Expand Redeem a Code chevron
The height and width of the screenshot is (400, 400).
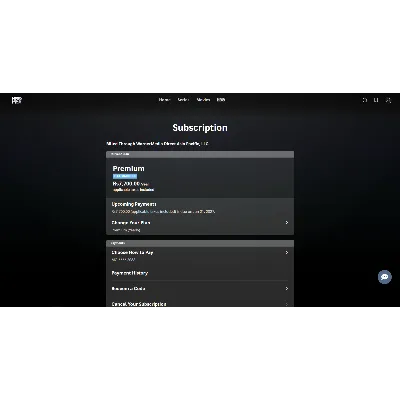[x=287, y=288]
